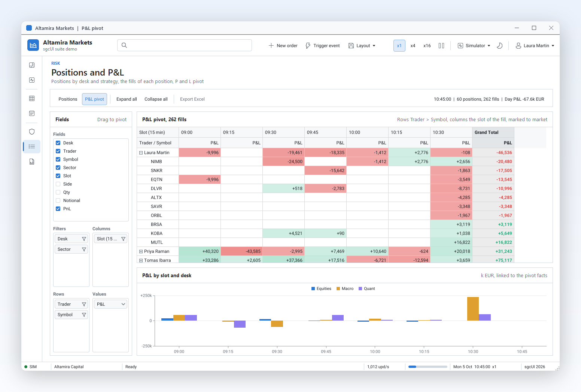Image resolution: width=581 pixels, height=392 pixels.
Task: Click the New order button
Action: tap(283, 46)
